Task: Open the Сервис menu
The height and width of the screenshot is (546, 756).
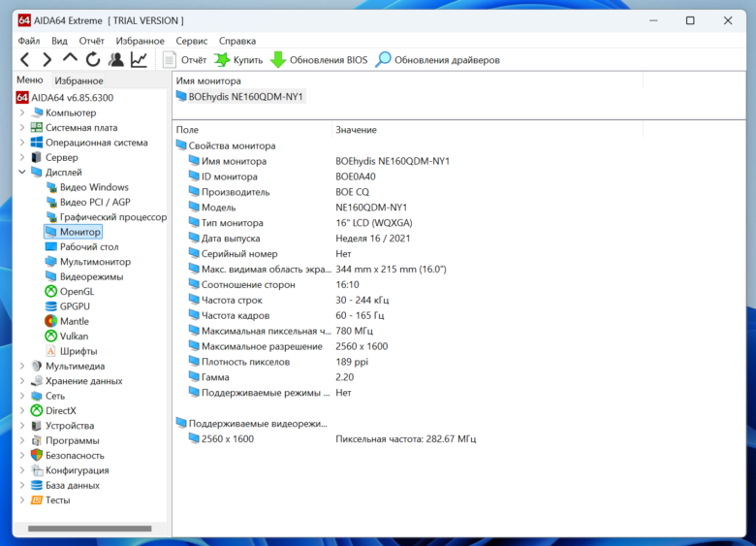Action: coord(191,41)
